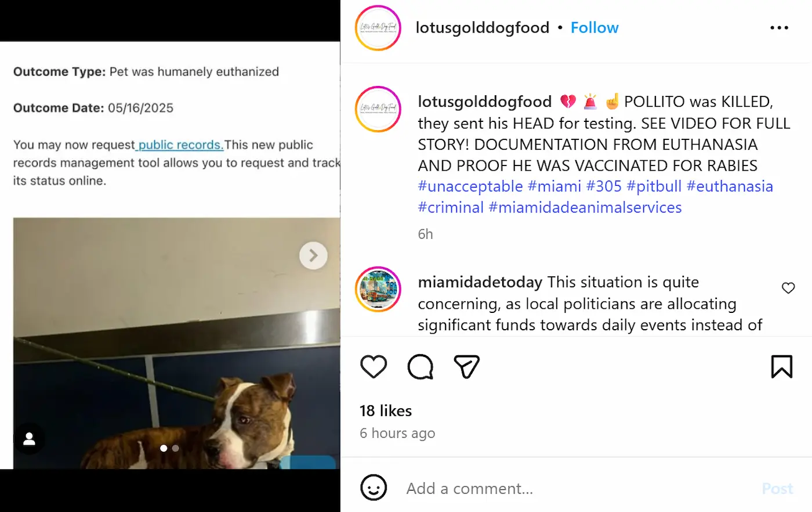The height and width of the screenshot is (512, 812).
Task: Open the #pitbull hashtag link
Action: (x=654, y=186)
